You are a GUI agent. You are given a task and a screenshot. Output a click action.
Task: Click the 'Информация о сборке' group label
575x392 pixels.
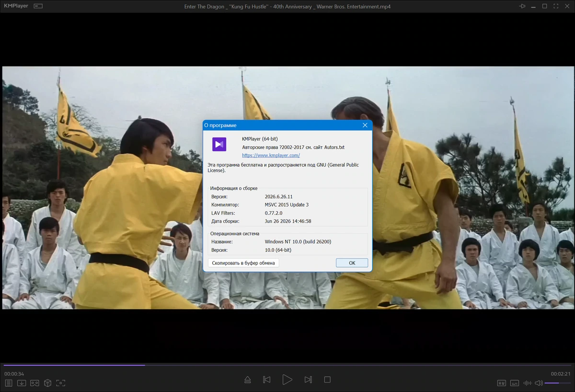click(234, 189)
